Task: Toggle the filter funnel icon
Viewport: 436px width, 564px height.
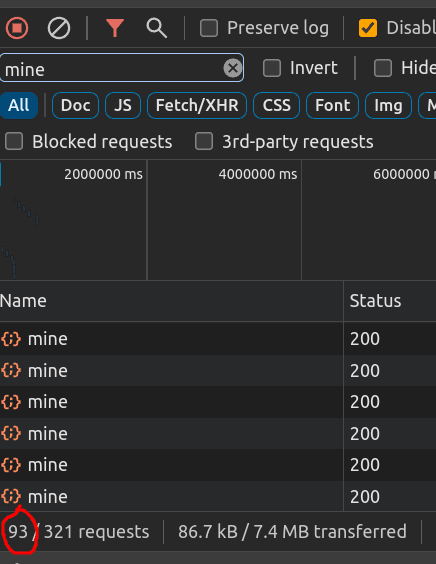Action: 115,28
